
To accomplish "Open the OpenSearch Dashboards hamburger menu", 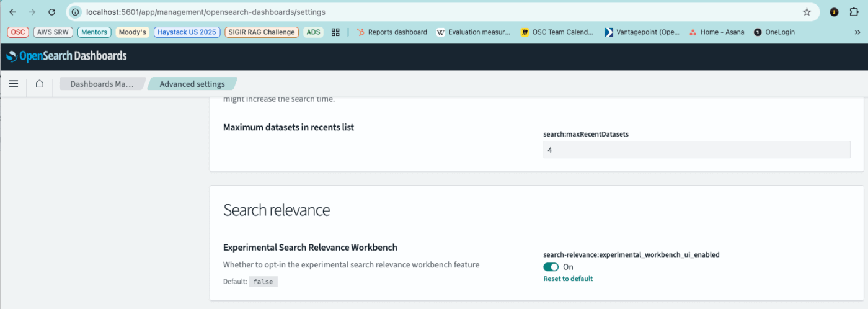I will tap(14, 84).
